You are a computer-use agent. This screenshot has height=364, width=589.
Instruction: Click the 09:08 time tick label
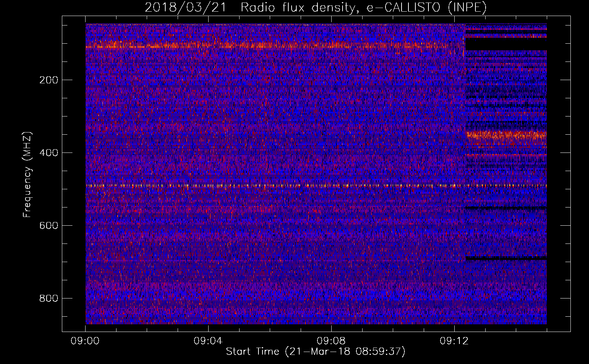(331, 341)
